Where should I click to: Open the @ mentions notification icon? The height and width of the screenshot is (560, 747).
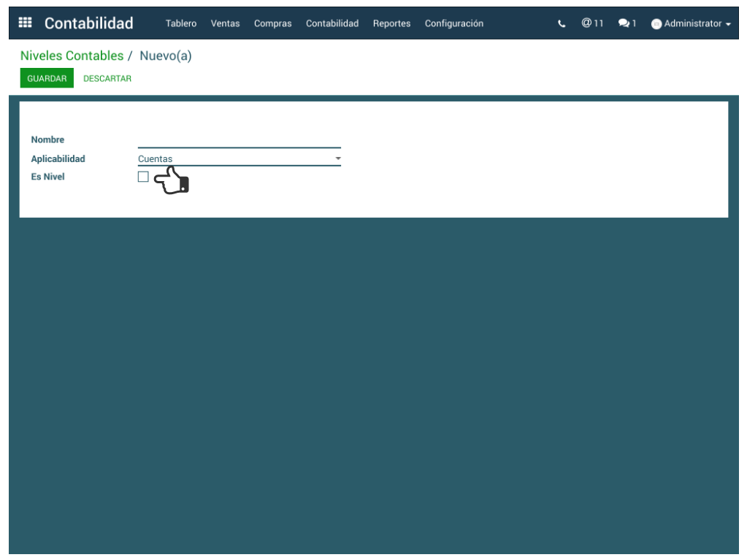586,23
